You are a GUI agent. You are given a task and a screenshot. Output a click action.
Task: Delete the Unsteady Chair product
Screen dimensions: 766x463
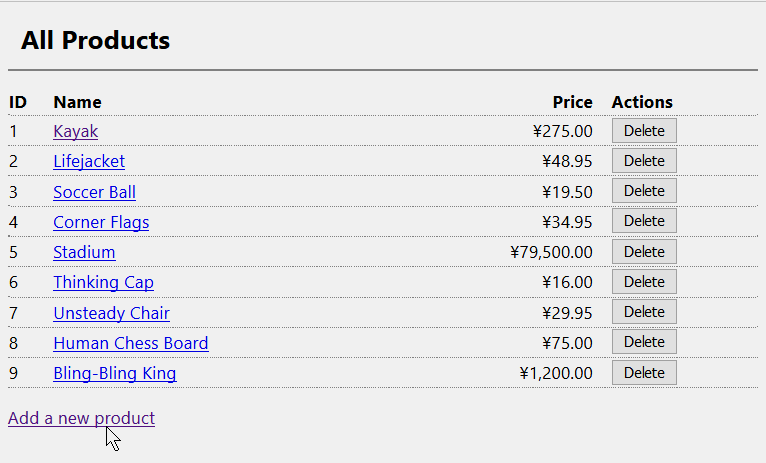click(644, 312)
